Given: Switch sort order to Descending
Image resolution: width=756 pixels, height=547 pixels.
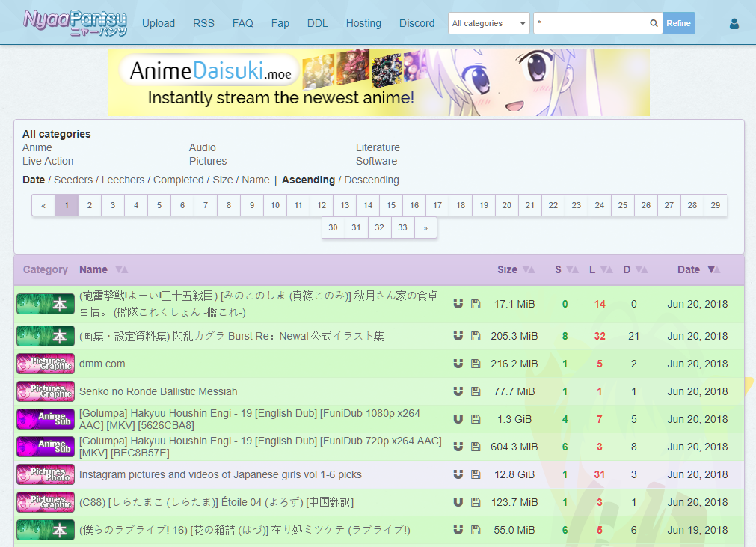Looking at the screenshot, I should tap(371, 180).
